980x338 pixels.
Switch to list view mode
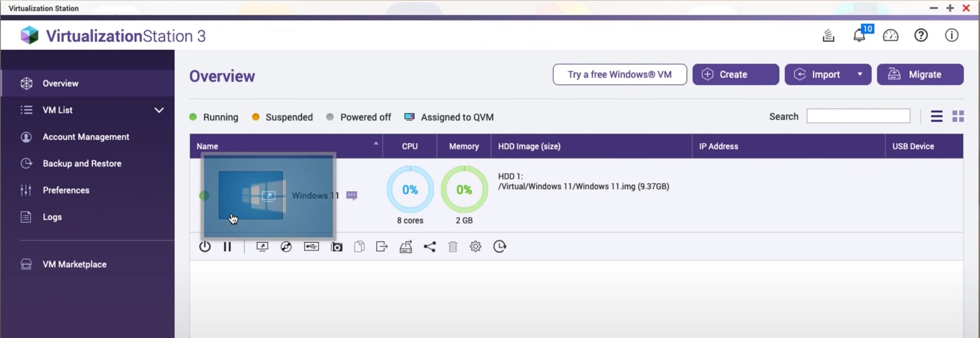pyautogui.click(x=937, y=117)
